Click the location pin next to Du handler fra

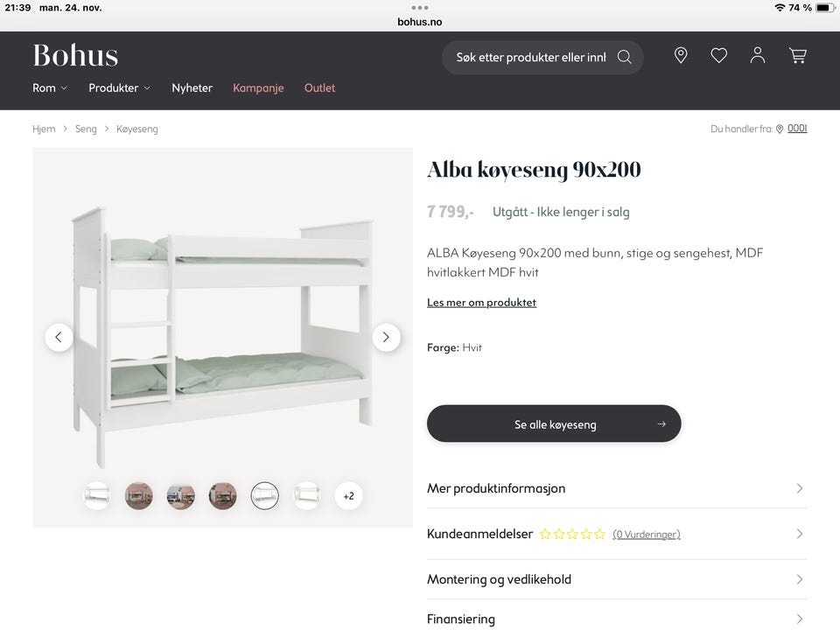[x=778, y=129]
